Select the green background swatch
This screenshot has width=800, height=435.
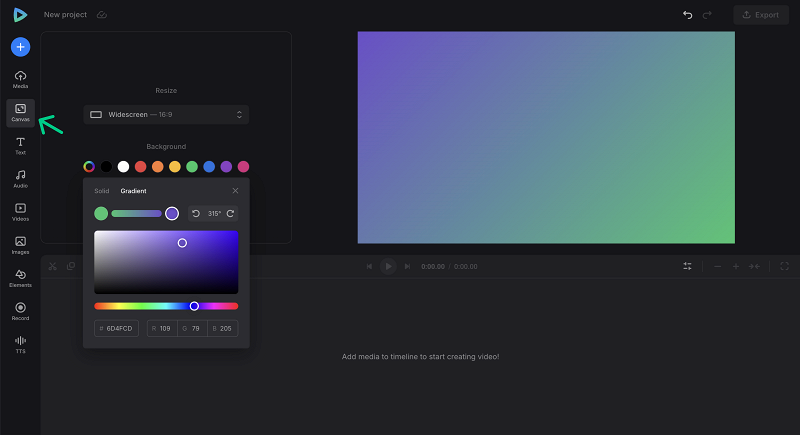[192, 167]
